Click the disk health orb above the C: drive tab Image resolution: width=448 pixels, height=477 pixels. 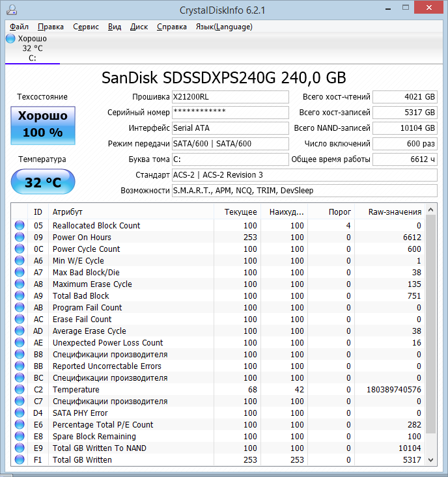point(10,39)
